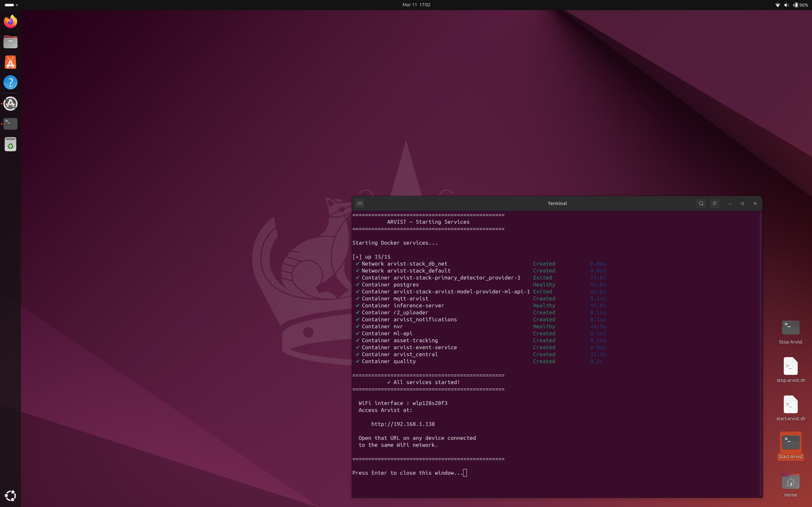The width and height of the screenshot is (812, 507).
Task: Open the terminal search
Action: tap(701, 203)
